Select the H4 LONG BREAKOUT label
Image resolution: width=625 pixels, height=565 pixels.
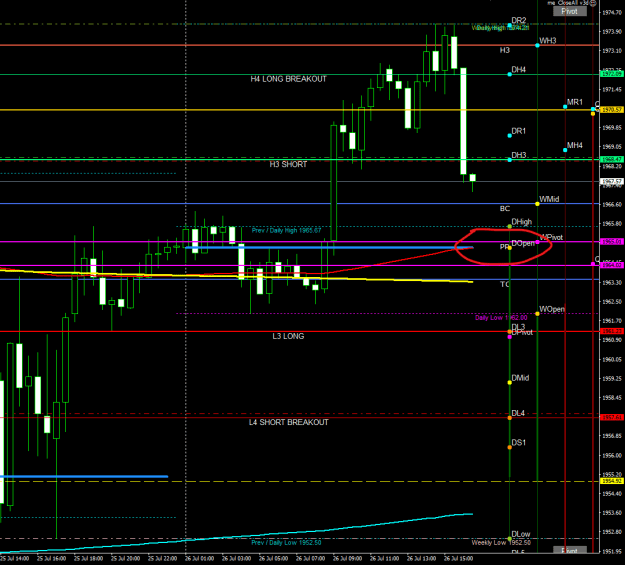(x=288, y=79)
